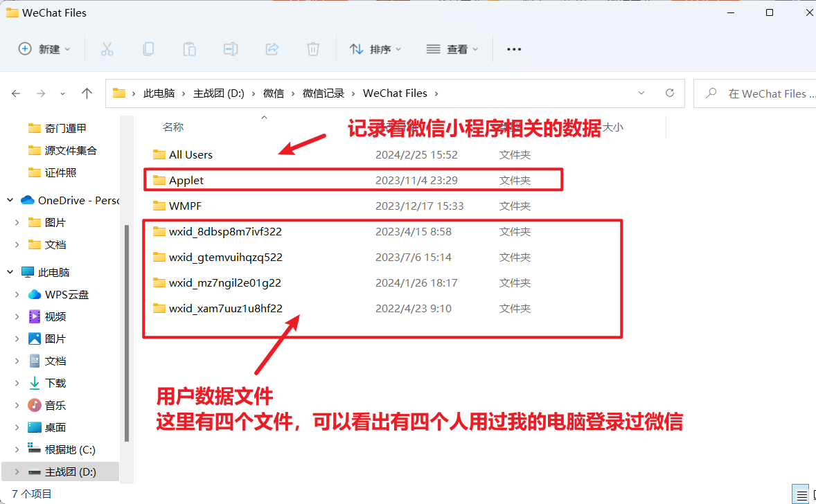Screen dimensions: 816x504
Task: Select the wxid_mz7ngil2e01g22 folder
Action: (225, 282)
